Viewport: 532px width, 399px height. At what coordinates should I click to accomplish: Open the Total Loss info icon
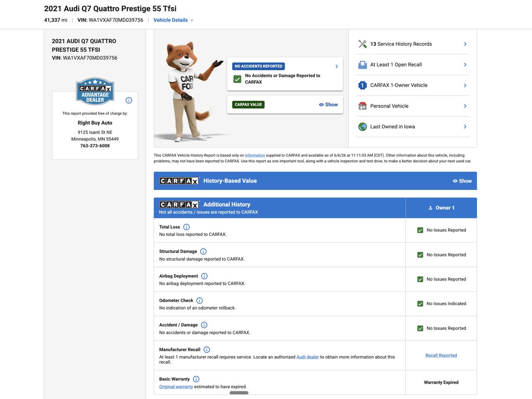[187, 227]
